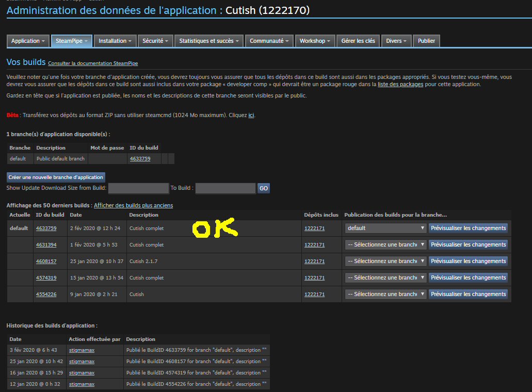Open the branch dropdown for build 4631394
The image size is (532, 392).
(385, 244)
